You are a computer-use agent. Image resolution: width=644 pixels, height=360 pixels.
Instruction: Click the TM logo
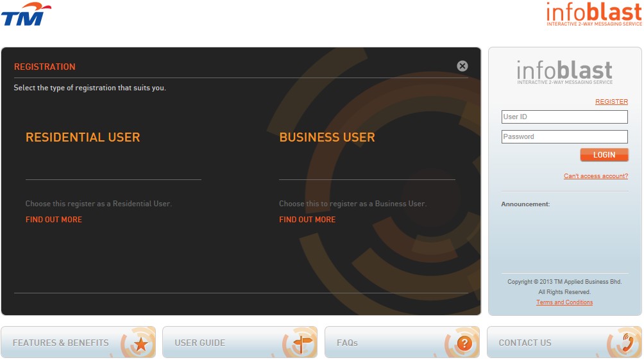coord(26,14)
